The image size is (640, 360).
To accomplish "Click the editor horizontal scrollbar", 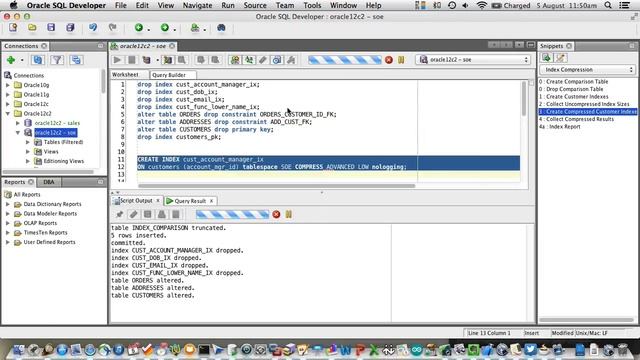I will [276, 186].
